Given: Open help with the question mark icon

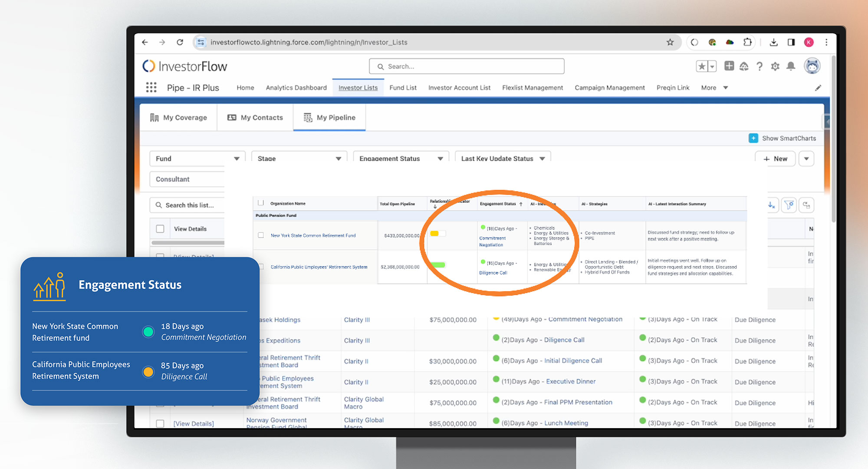Looking at the screenshot, I should click(759, 66).
